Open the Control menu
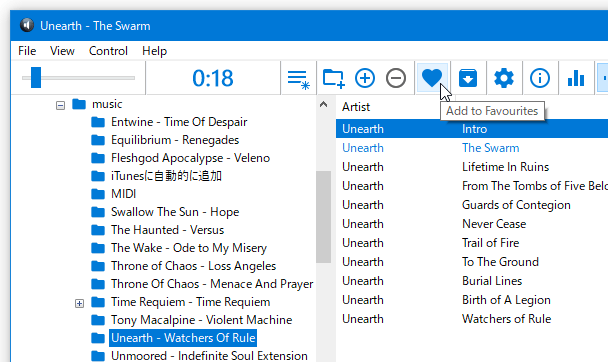The width and height of the screenshot is (608, 362). [x=108, y=51]
